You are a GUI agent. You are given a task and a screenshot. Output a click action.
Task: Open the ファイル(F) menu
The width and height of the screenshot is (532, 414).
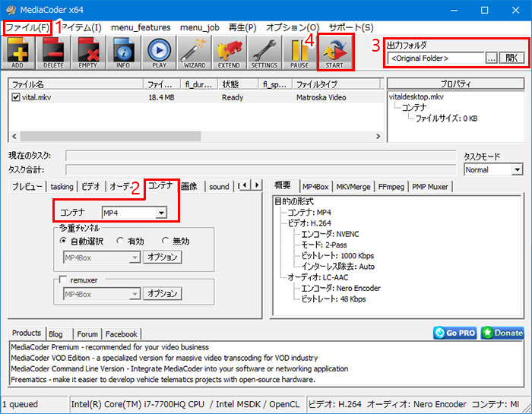coord(27,27)
